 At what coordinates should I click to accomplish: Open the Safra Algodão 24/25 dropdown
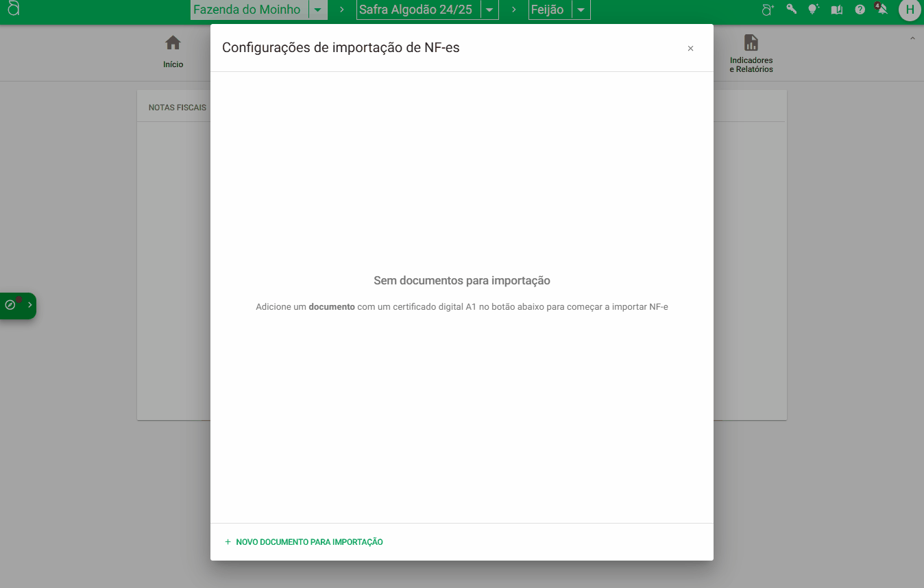(487, 10)
